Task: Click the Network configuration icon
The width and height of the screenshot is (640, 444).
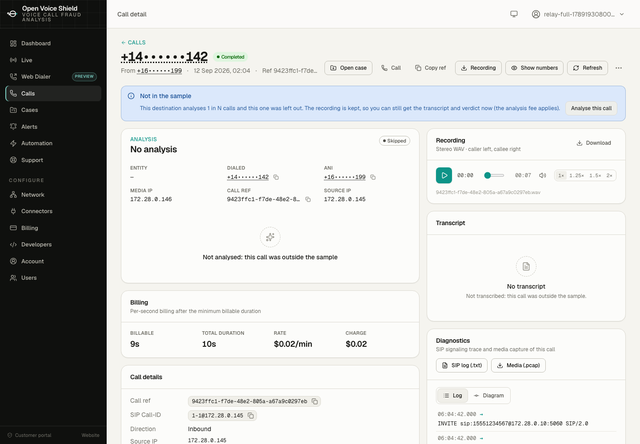Action: [13, 195]
